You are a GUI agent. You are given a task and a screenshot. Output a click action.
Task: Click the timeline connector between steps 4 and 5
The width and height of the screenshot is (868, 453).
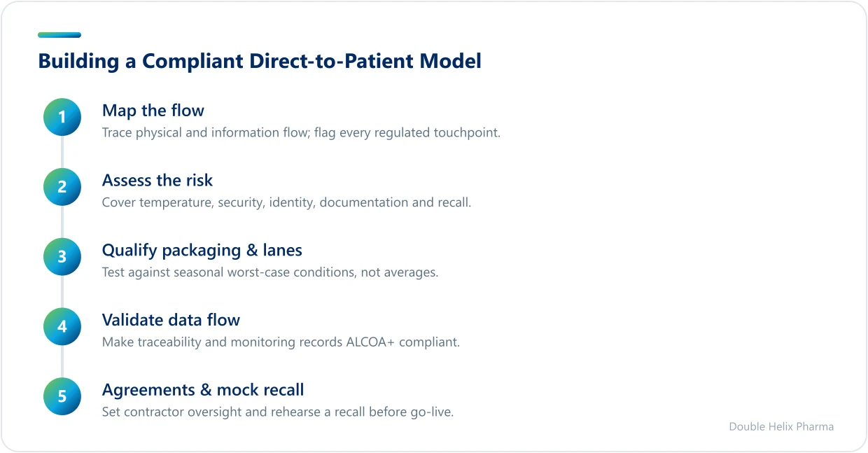[x=62, y=362]
